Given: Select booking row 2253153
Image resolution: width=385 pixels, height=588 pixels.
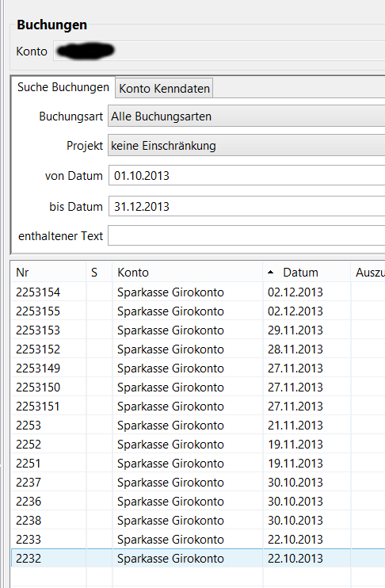Looking at the screenshot, I should pyautogui.click(x=198, y=330).
